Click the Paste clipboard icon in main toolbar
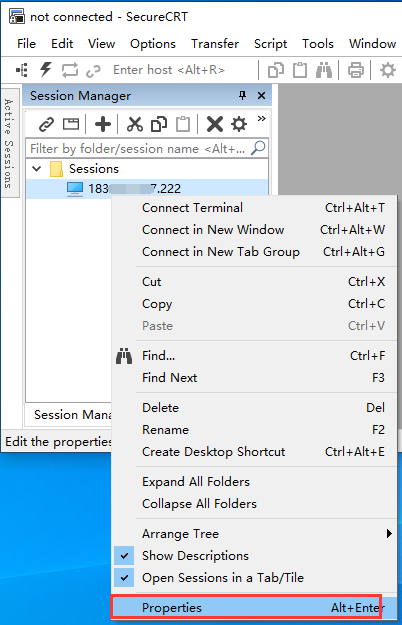Screen dimensions: 402x625 click(x=300, y=70)
